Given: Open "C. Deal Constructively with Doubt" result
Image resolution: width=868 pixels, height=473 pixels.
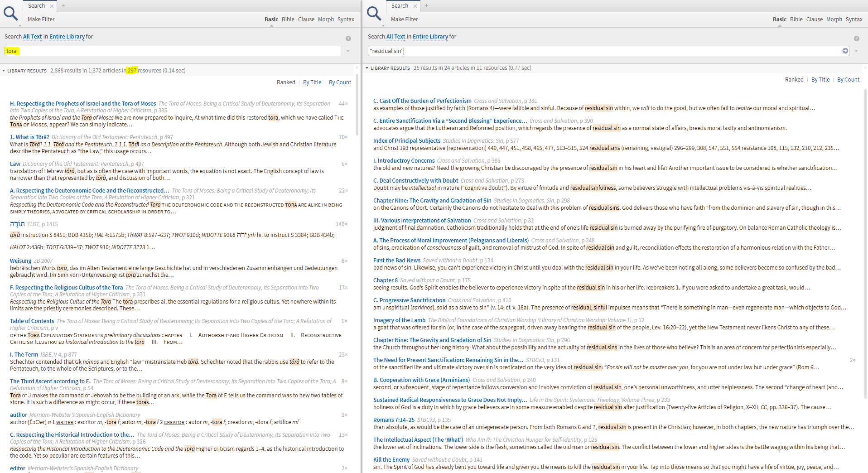Looking at the screenshot, I should click(x=416, y=181).
